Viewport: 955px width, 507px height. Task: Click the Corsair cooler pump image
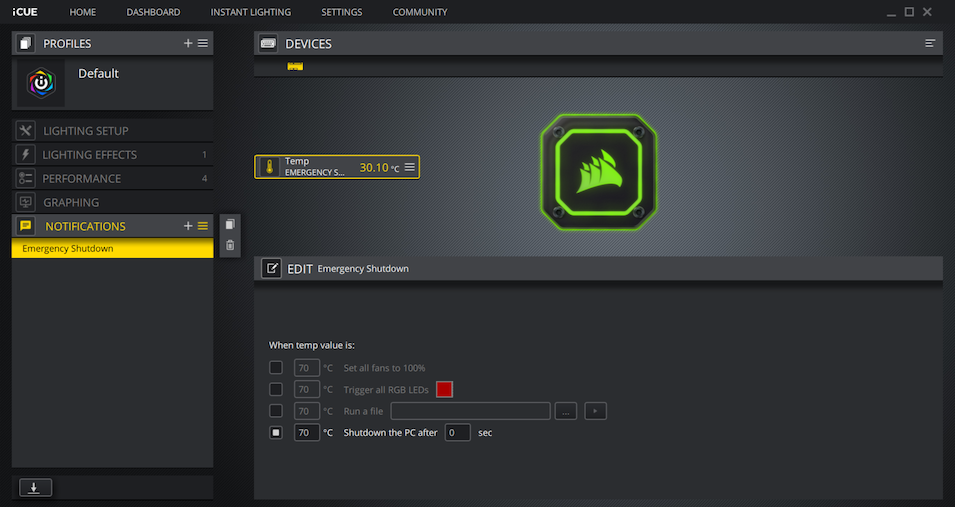[x=599, y=172]
